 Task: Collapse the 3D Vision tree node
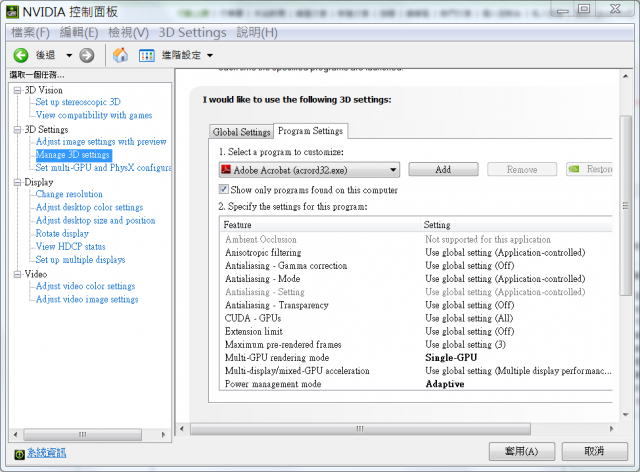click(18, 90)
